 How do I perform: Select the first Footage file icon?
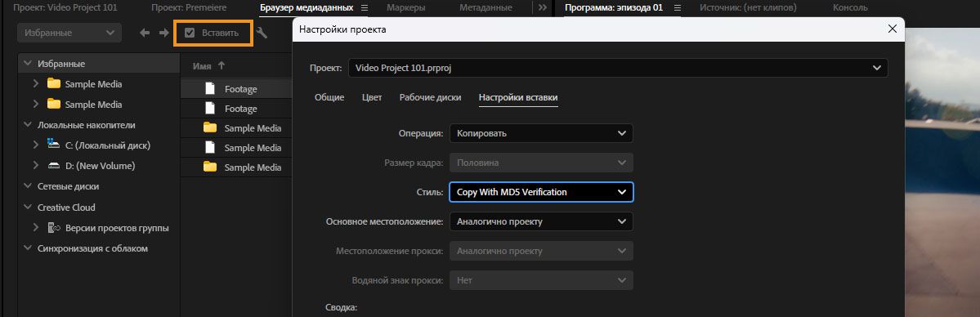(x=210, y=89)
